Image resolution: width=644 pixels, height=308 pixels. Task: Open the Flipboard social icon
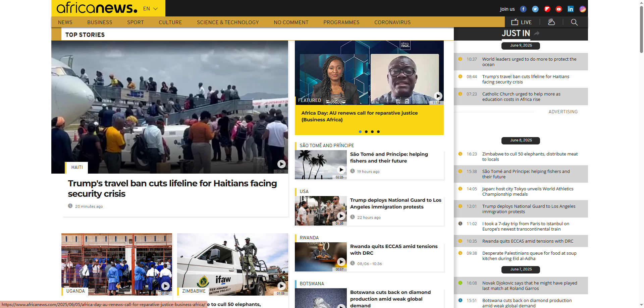pyautogui.click(x=547, y=9)
